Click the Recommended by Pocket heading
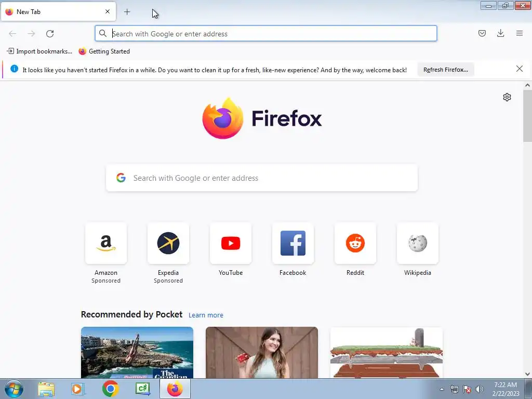 pyautogui.click(x=131, y=314)
